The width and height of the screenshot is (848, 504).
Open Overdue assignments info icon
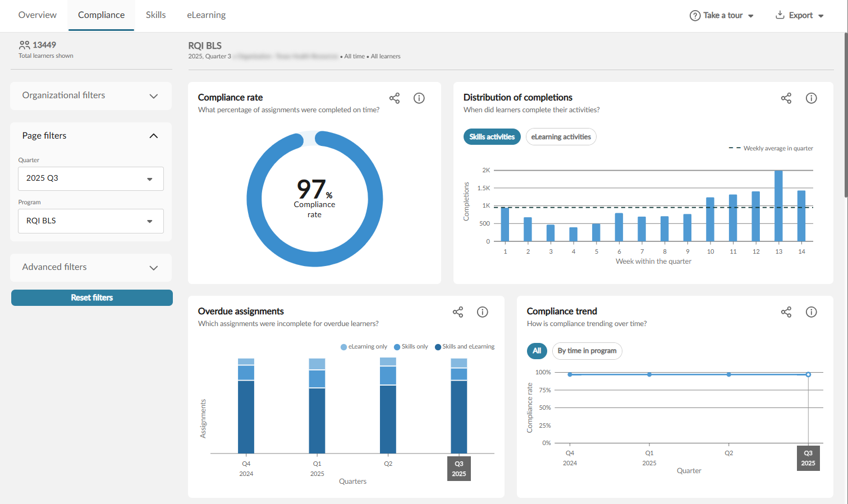click(x=482, y=312)
